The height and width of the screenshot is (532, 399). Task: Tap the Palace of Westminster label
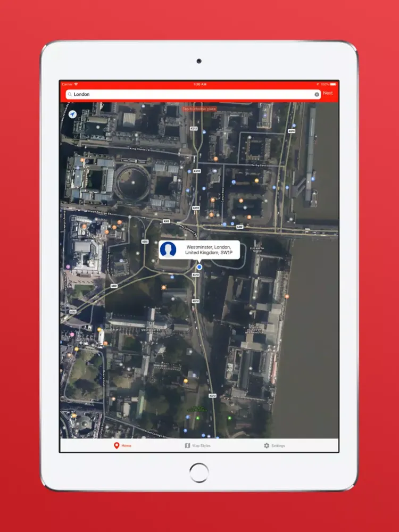(254, 330)
